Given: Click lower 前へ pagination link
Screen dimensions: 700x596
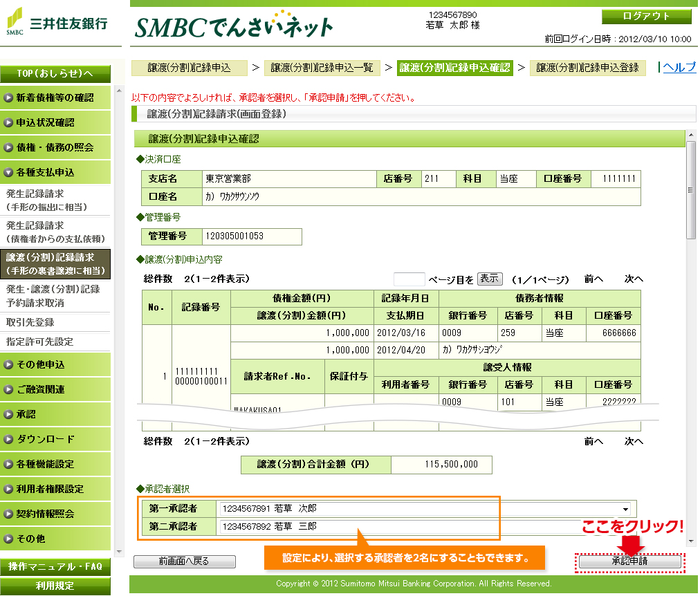Looking at the screenshot, I should coord(593,441).
